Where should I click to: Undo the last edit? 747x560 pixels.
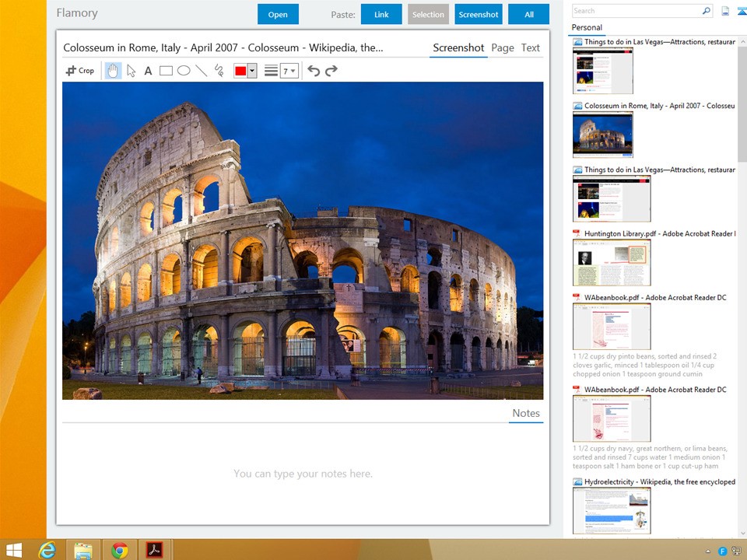[314, 71]
